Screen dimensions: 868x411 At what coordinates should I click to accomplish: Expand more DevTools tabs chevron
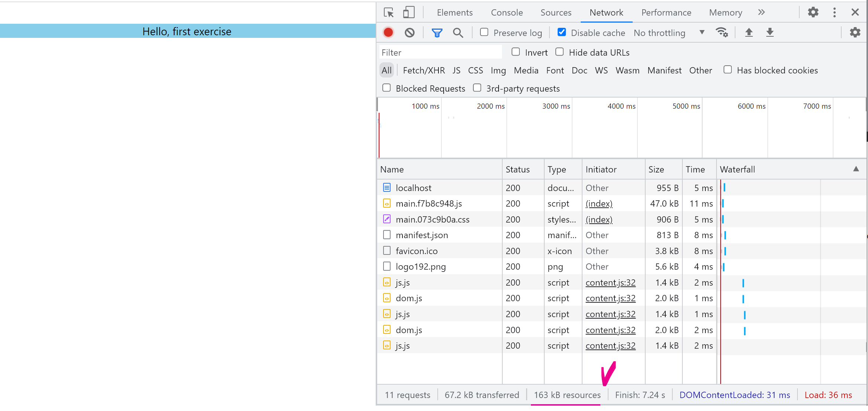pos(761,12)
